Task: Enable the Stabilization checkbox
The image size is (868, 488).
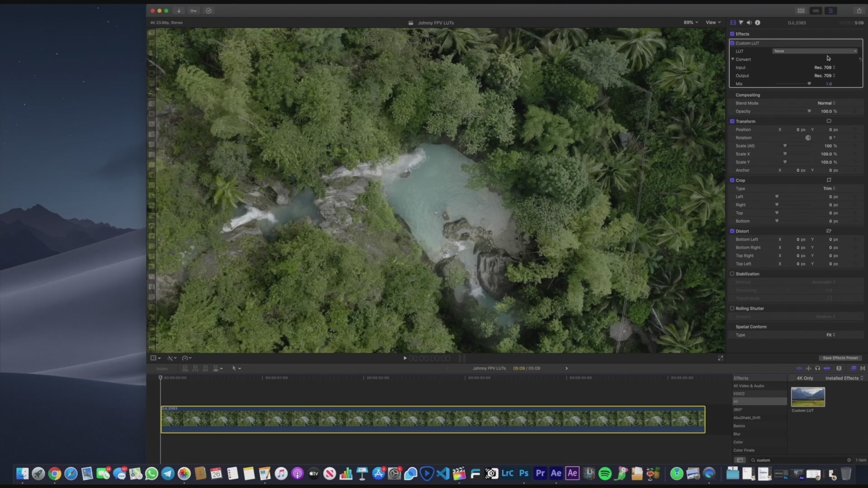Action: (732, 274)
